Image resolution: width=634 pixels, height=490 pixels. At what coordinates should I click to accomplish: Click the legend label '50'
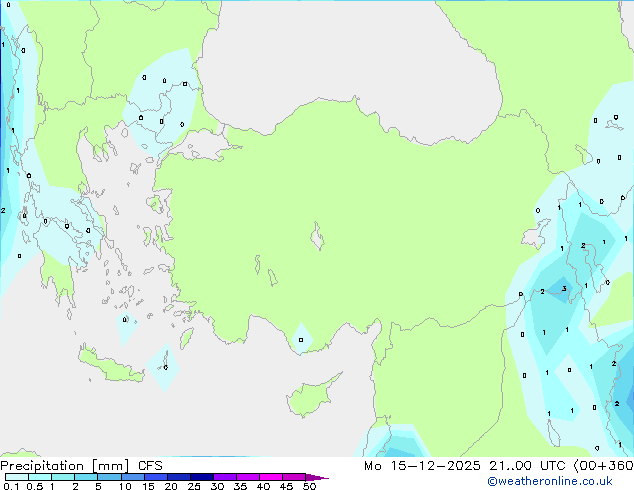(309, 486)
